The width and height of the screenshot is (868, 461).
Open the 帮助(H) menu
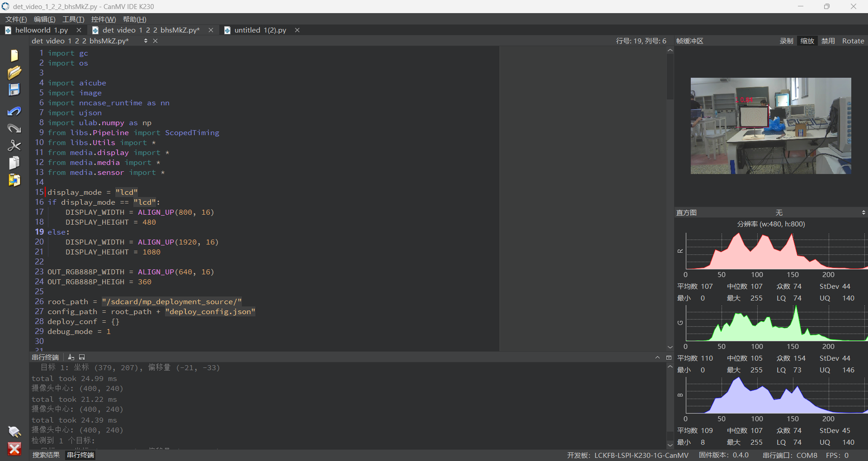(x=134, y=19)
